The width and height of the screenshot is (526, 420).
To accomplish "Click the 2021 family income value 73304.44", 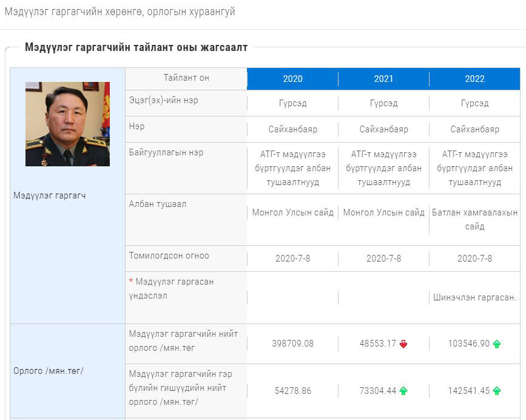I will coord(378,391).
